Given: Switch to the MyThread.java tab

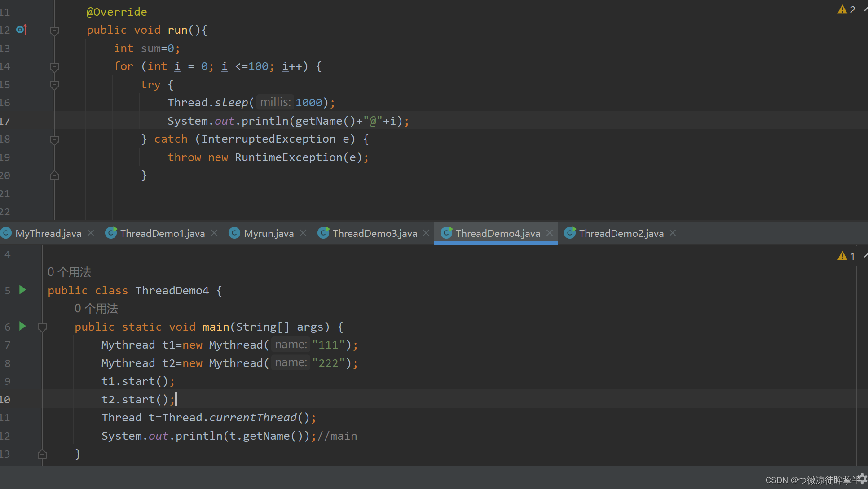Looking at the screenshot, I should (x=48, y=233).
